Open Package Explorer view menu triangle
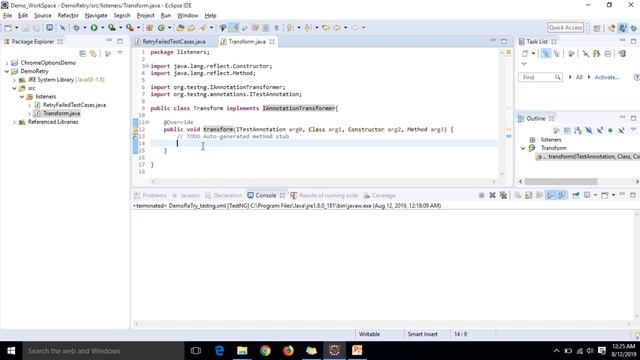This screenshot has width=640, height=360. click(120, 53)
